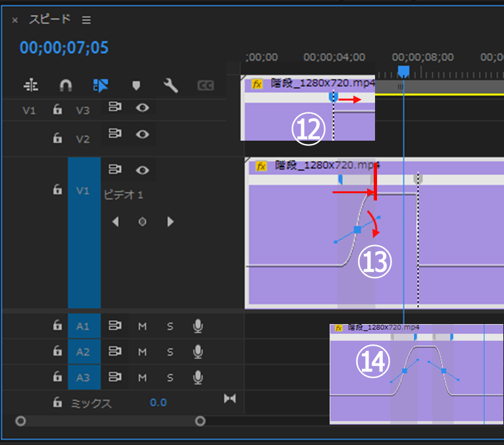This screenshot has width=504, height=445.
Task: Open the スピード panel menu
Action: [86, 20]
